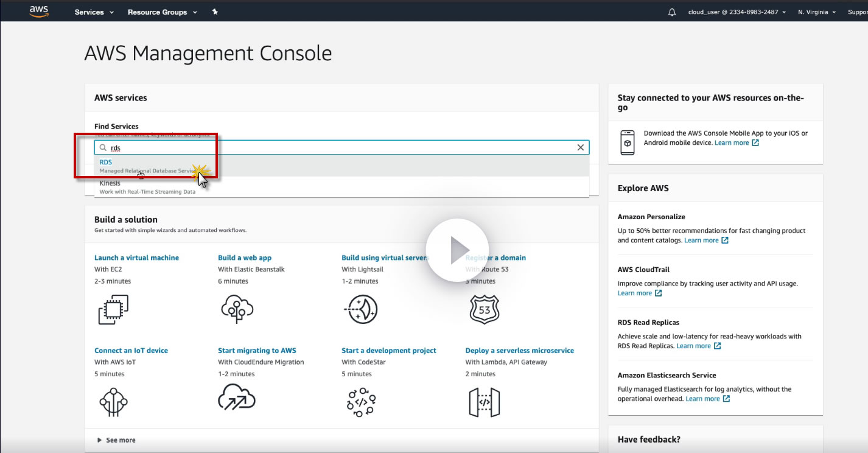The image size is (868, 453).
Task: Click the RDS Read Replicas heading
Action: pos(648,323)
